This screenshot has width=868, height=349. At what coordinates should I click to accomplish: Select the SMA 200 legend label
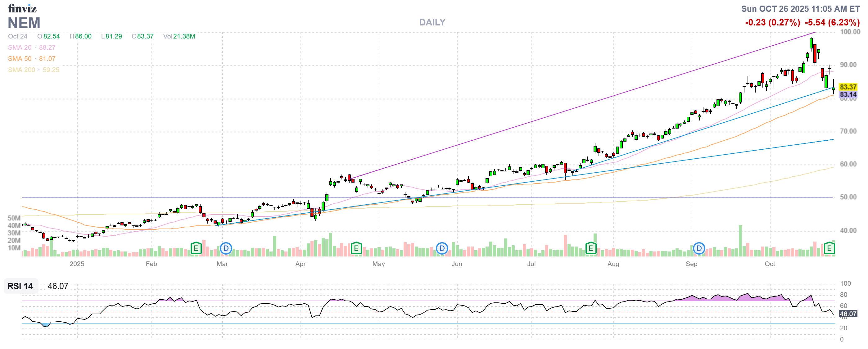click(21, 70)
